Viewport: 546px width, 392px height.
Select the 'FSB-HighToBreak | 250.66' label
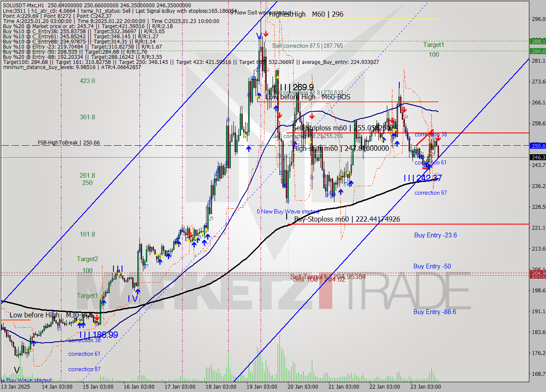pos(69,143)
